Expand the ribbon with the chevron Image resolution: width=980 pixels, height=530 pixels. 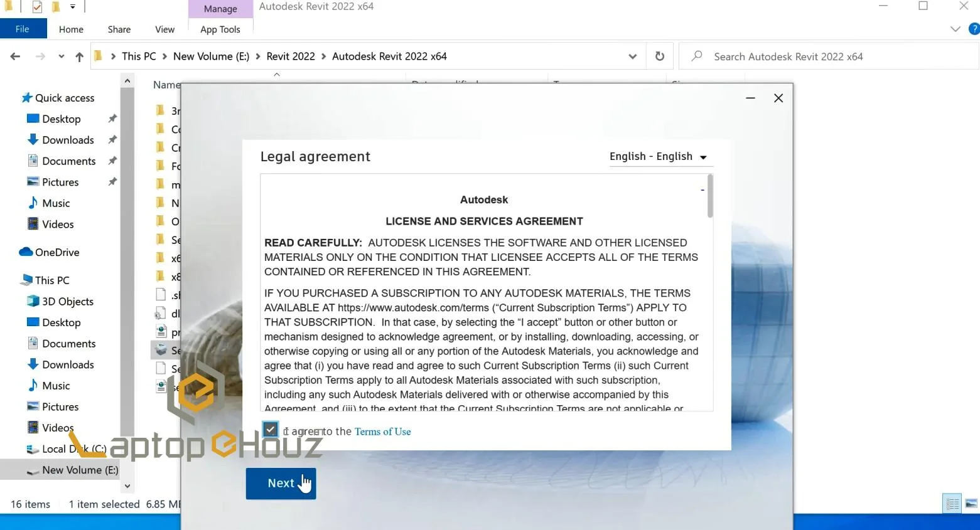[956, 29]
